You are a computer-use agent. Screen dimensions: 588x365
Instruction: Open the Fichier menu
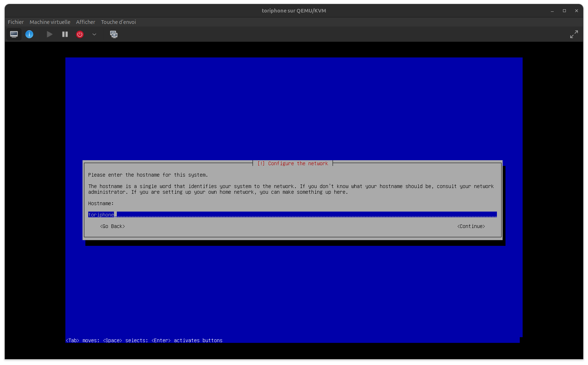pyautogui.click(x=16, y=22)
